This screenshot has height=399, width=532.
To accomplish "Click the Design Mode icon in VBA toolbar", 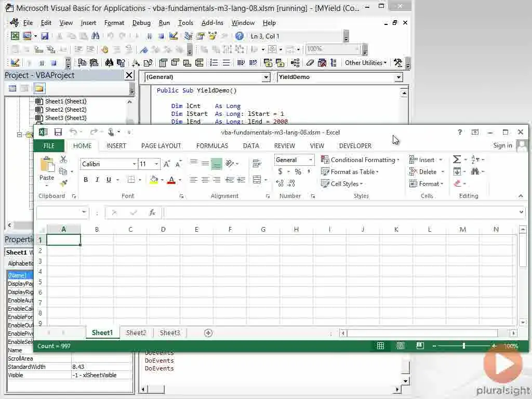I will [174, 36].
